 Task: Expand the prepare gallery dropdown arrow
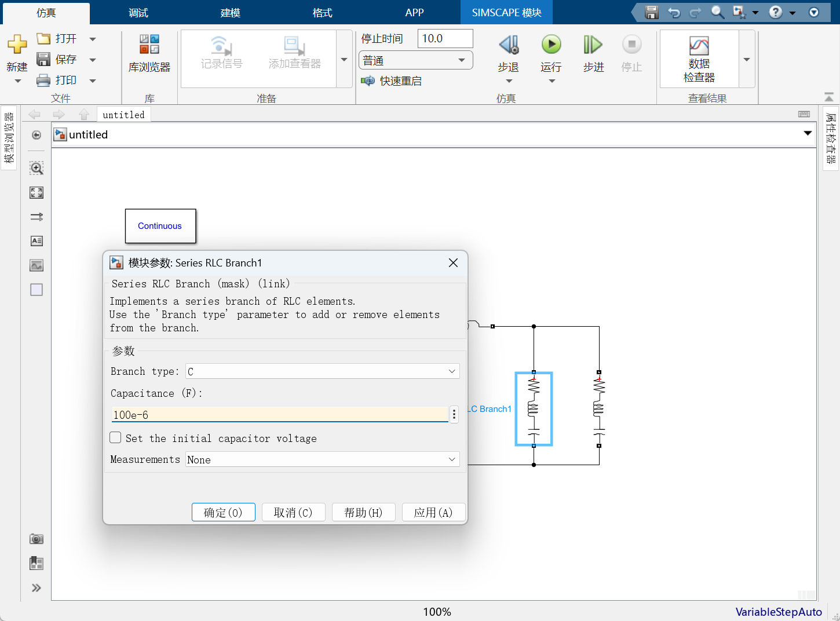click(344, 59)
